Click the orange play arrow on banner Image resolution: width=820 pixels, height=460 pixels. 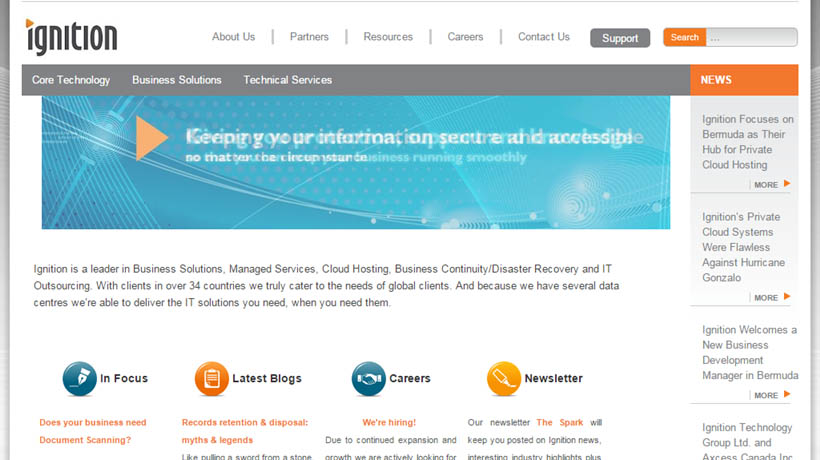(151, 137)
